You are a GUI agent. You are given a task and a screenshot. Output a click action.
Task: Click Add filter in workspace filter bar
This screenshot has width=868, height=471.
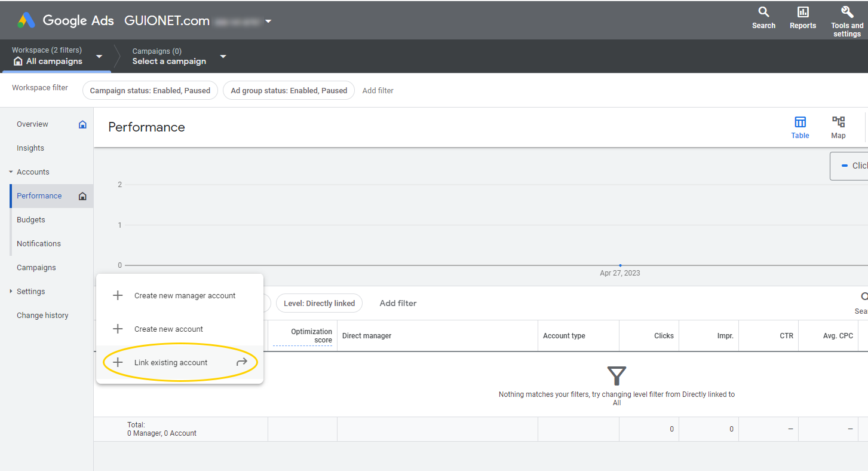pyautogui.click(x=378, y=91)
